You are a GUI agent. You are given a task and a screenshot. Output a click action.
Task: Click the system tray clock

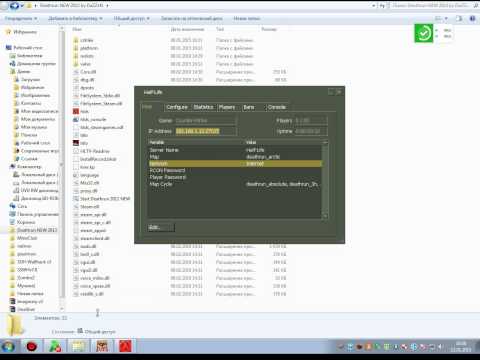tap(461, 347)
